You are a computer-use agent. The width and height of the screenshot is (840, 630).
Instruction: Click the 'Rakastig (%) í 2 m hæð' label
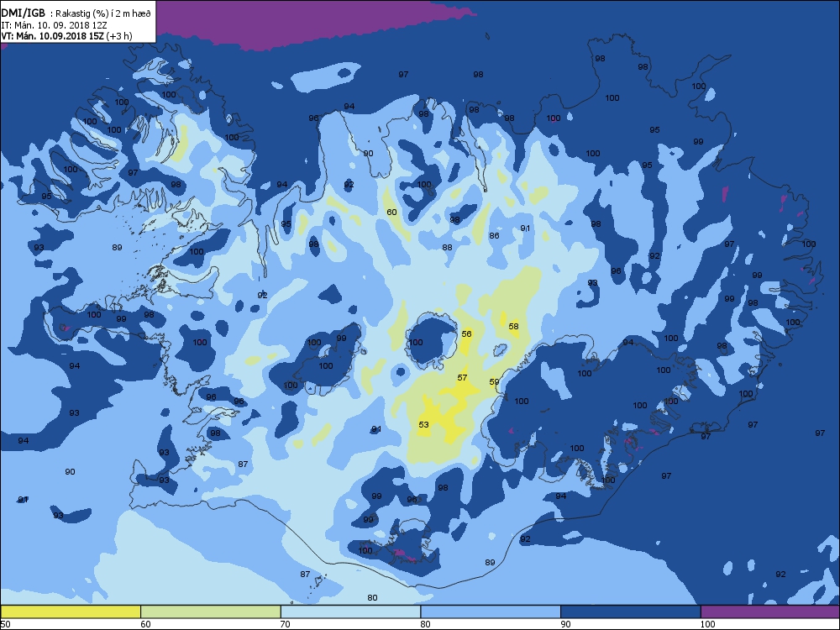point(103,14)
